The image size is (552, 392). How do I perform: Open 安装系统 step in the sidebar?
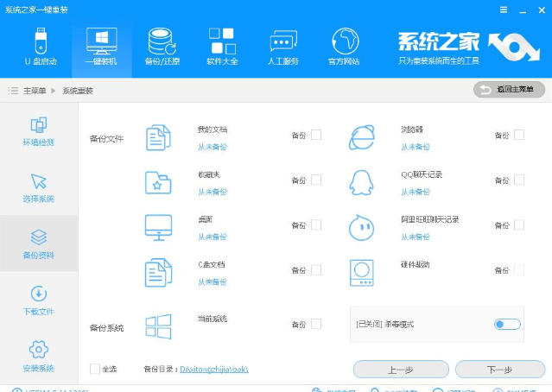(x=38, y=355)
